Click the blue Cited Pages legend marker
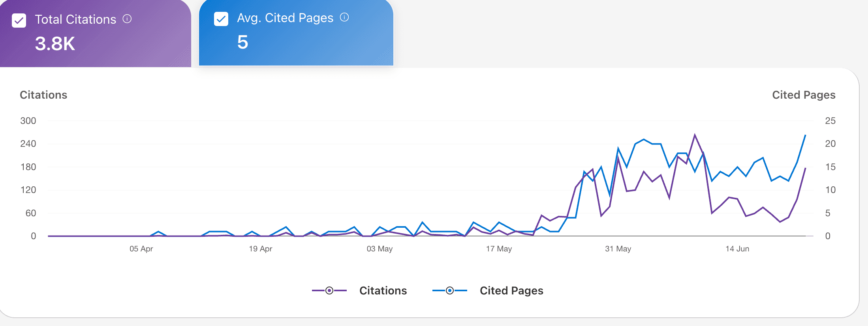Image resolution: width=868 pixels, height=326 pixels. (x=450, y=291)
